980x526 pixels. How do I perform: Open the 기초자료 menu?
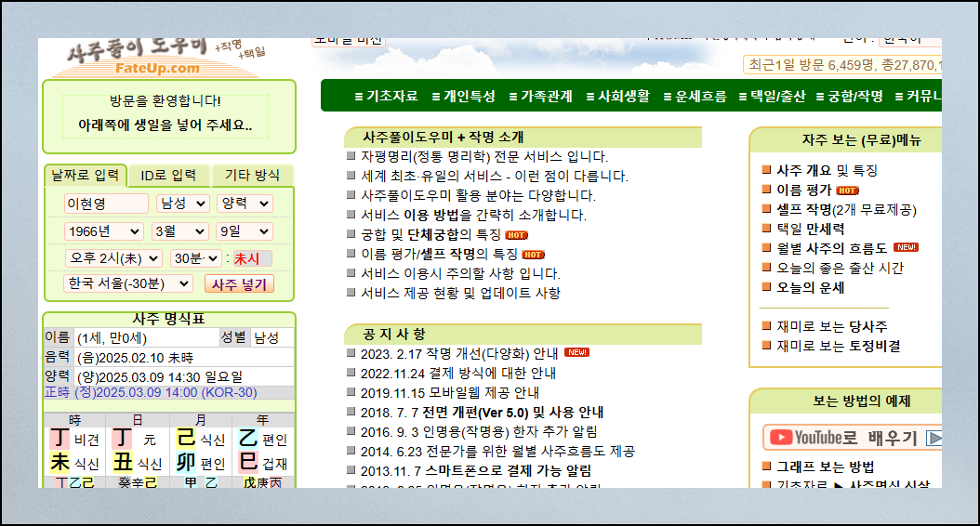coord(386,97)
